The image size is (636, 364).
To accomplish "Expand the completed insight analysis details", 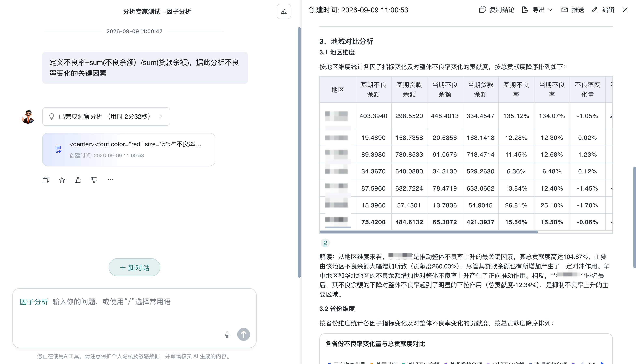I will [106, 116].
